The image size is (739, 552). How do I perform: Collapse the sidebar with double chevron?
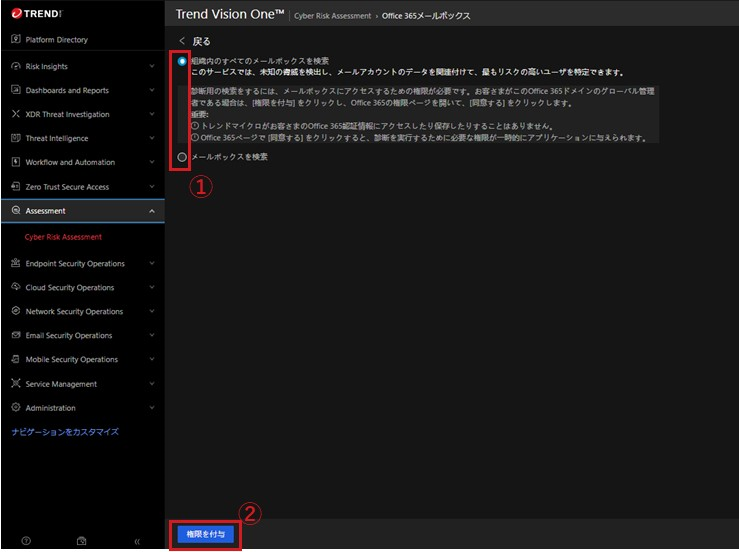tap(137, 542)
